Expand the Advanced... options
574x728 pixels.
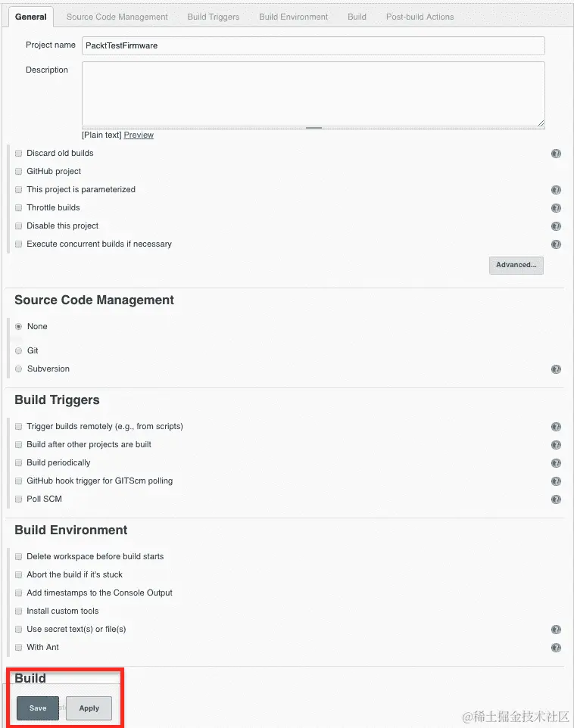tap(516, 265)
